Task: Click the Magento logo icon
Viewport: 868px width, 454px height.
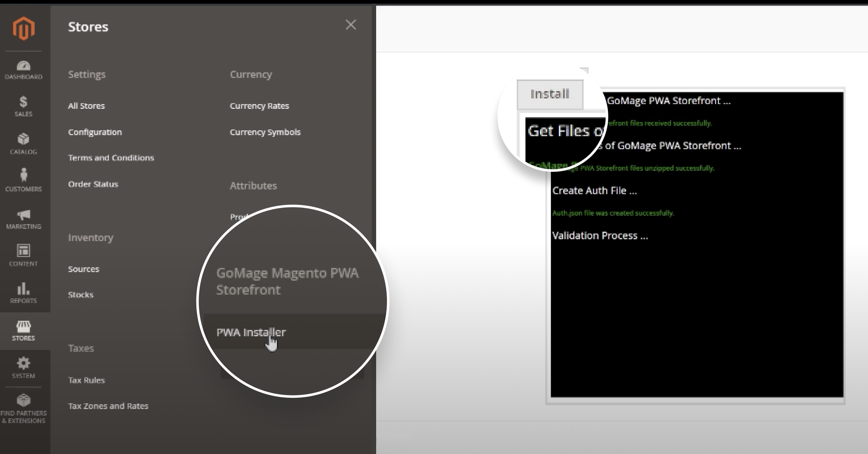Action: click(24, 28)
